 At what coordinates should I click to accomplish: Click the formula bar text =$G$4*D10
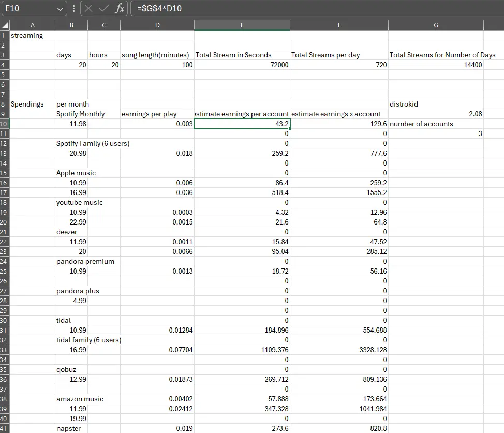coord(159,8)
